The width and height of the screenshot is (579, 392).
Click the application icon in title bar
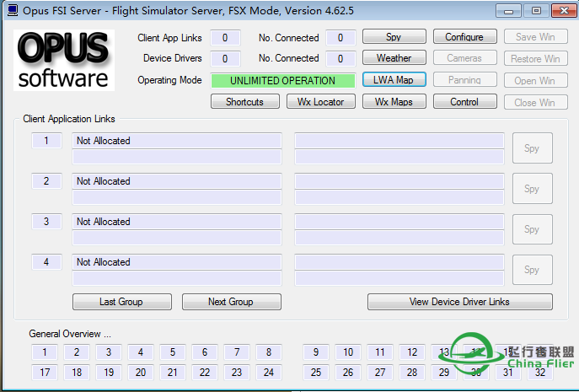click(x=13, y=10)
